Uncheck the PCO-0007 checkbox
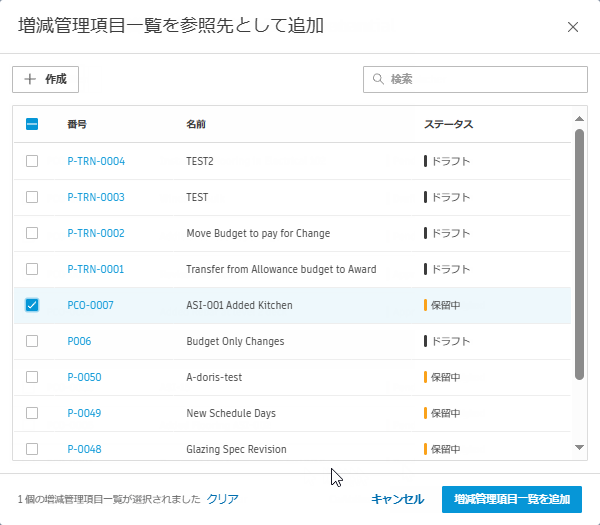 (x=32, y=305)
